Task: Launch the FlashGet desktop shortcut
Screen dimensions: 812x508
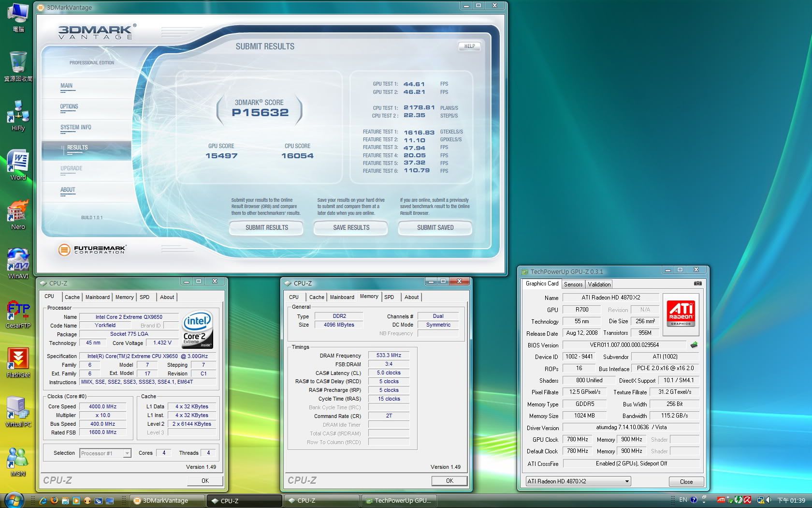Action: pos(18,362)
